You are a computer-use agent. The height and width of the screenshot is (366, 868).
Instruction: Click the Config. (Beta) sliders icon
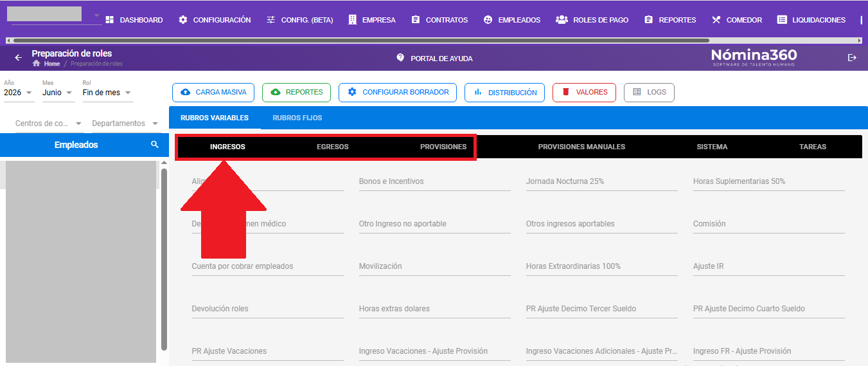coord(271,20)
